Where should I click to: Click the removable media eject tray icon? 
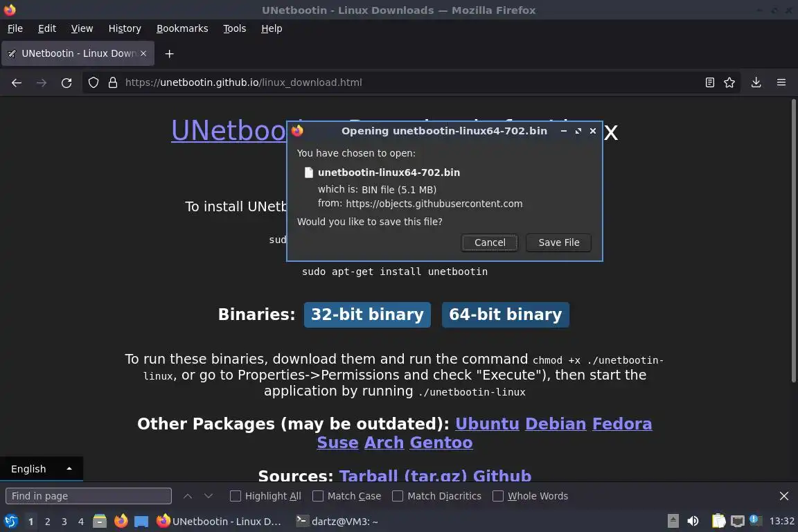(673, 521)
